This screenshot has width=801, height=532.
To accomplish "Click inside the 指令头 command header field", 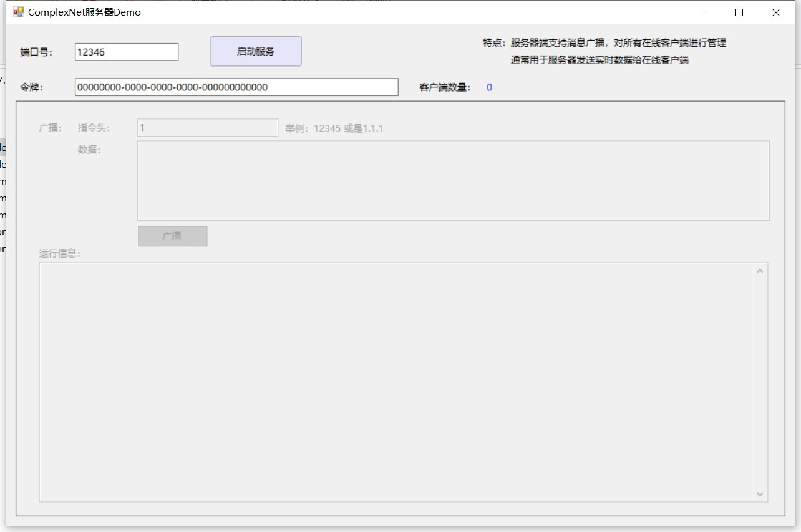I will [x=207, y=127].
